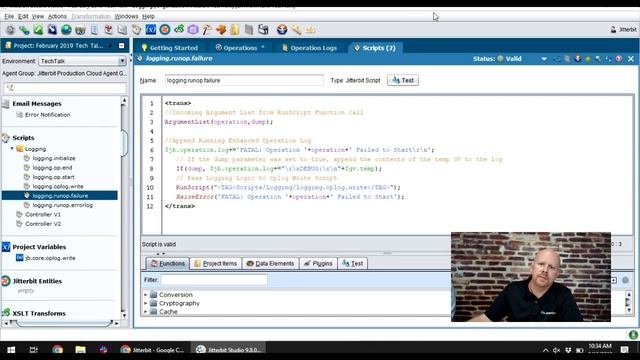Switch to the Data Elements tab
The width and height of the screenshot is (640, 360).
[x=270, y=264]
